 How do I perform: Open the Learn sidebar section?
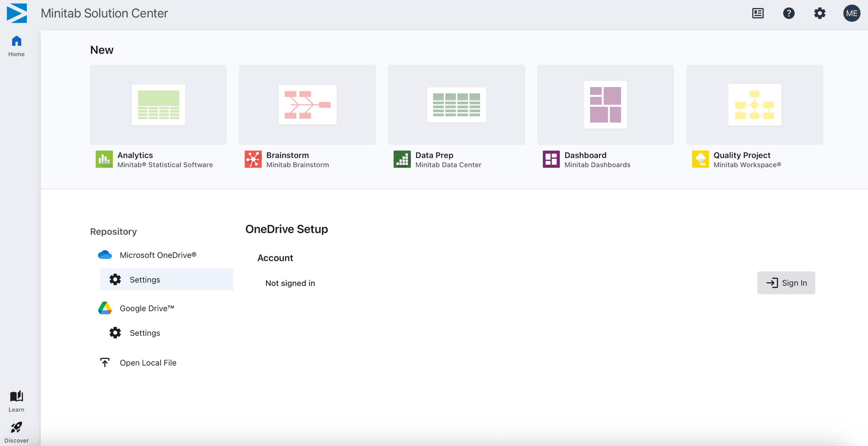point(16,402)
